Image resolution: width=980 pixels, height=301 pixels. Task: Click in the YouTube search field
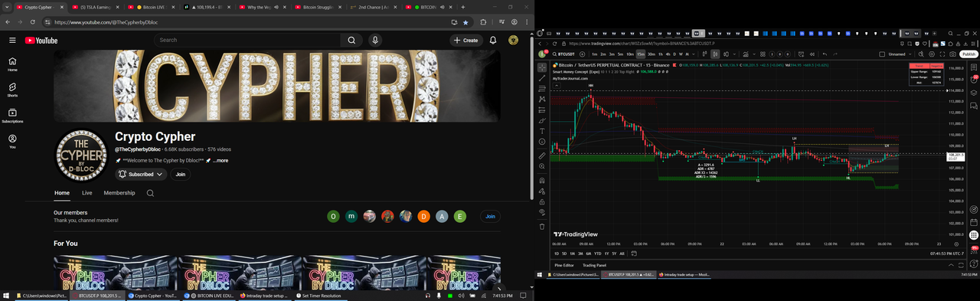(247, 40)
